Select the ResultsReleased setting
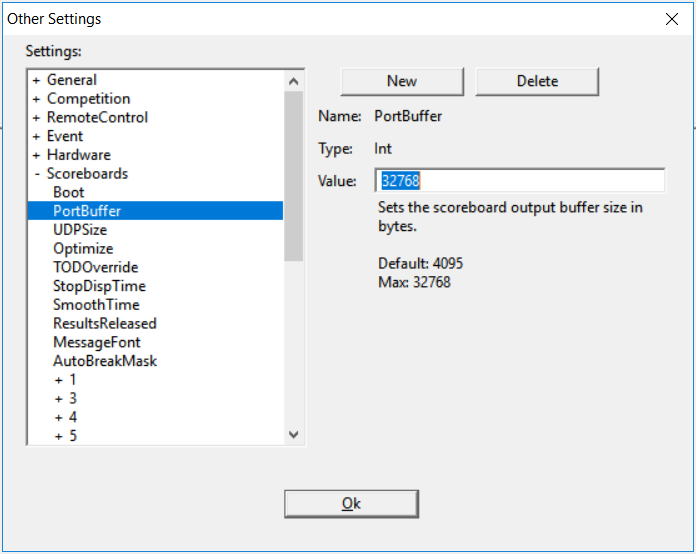Screen dimensions: 696x554 tap(105, 323)
